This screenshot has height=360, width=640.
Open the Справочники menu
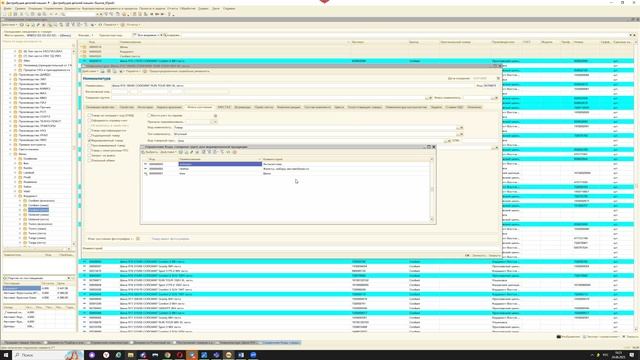[53, 8]
